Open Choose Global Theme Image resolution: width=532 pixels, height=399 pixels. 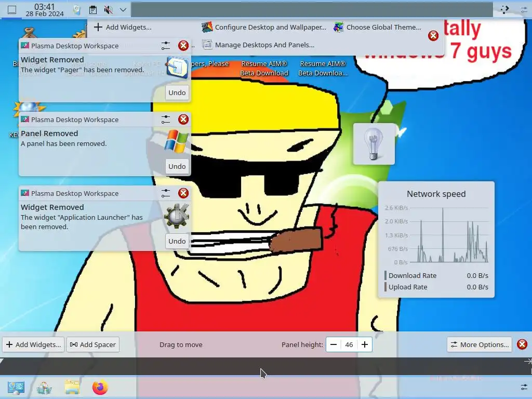[377, 27]
